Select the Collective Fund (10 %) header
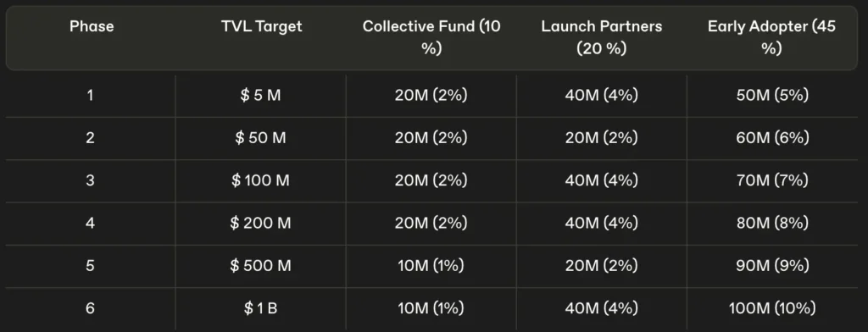The width and height of the screenshot is (868, 332). (x=431, y=37)
